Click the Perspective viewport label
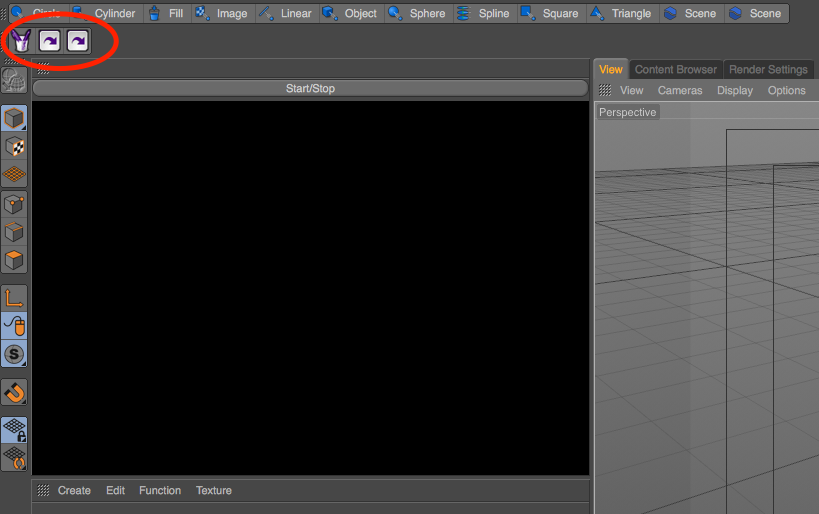The width and height of the screenshot is (819, 514). click(x=628, y=112)
